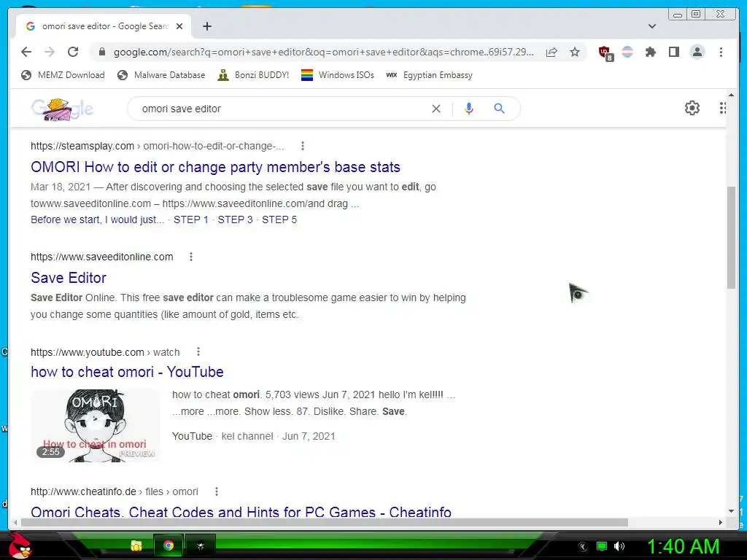Click the vertical scrollbar thumb
The width and height of the screenshot is (747, 560).
[x=731, y=237]
